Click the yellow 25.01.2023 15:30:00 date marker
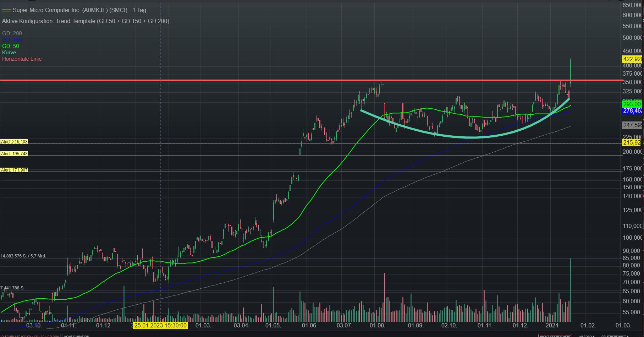This screenshot has width=644, height=337. coord(160,325)
